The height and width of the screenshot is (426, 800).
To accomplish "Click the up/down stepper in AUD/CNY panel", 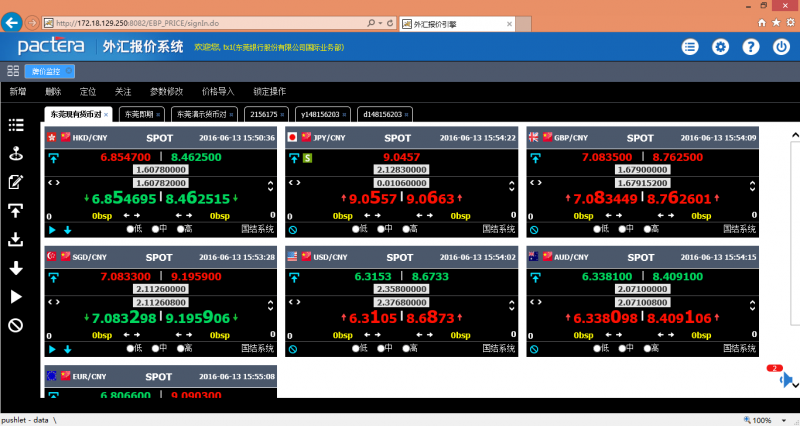I will (x=751, y=305).
